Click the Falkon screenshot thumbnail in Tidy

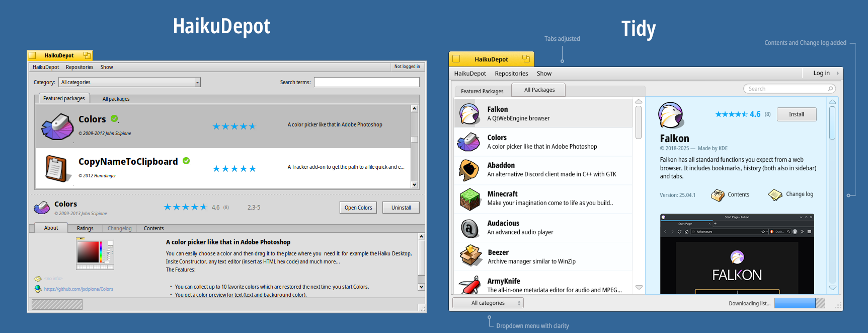pos(737,254)
